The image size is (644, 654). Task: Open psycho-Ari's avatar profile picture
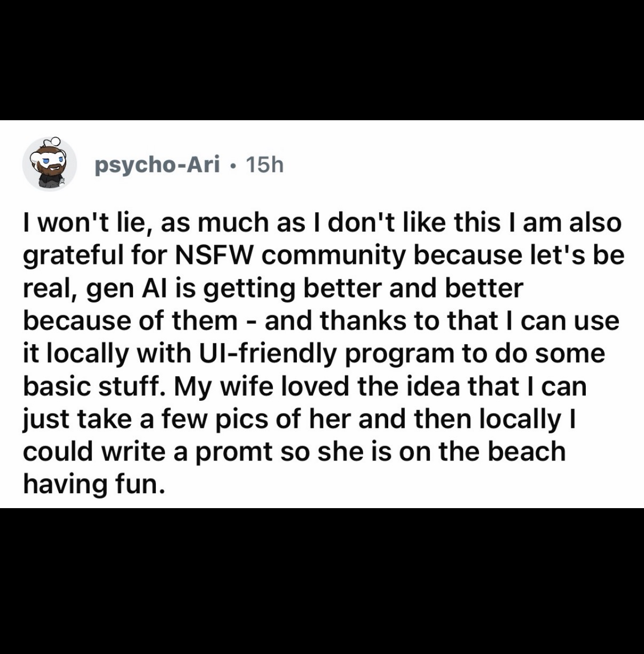pyautogui.click(x=50, y=164)
